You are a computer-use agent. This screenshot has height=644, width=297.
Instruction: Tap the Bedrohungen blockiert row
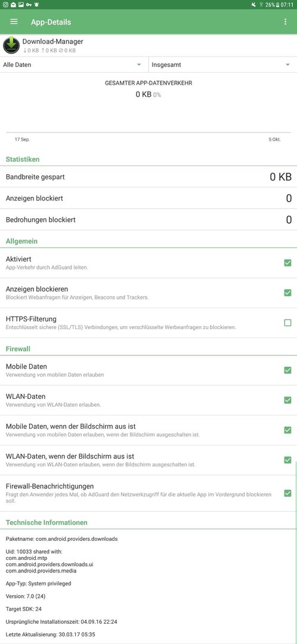point(148,219)
